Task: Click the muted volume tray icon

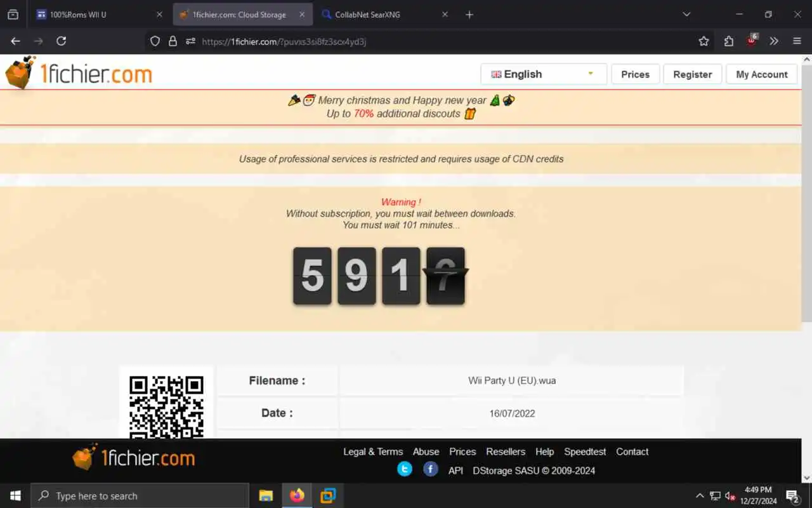Action: pyautogui.click(x=730, y=496)
